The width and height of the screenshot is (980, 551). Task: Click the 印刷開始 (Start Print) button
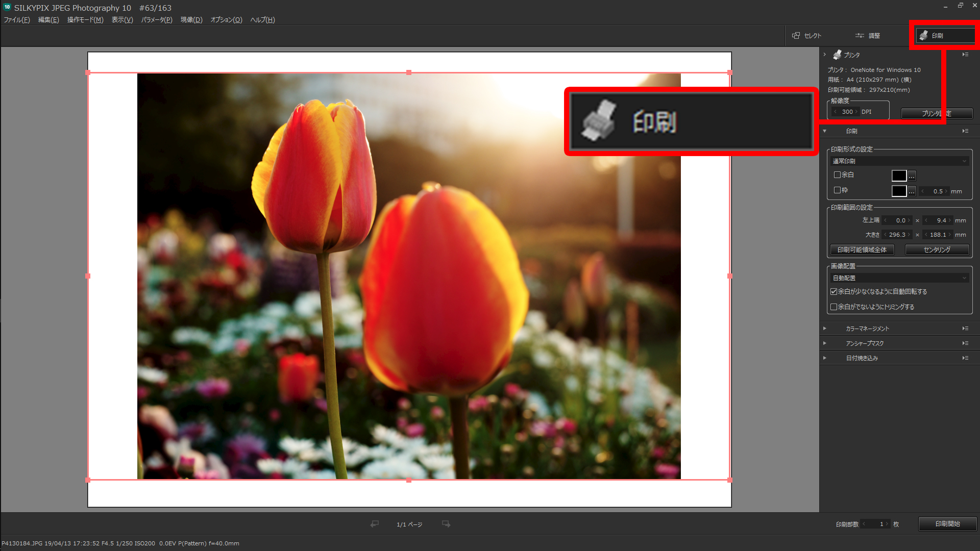click(947, 524)
